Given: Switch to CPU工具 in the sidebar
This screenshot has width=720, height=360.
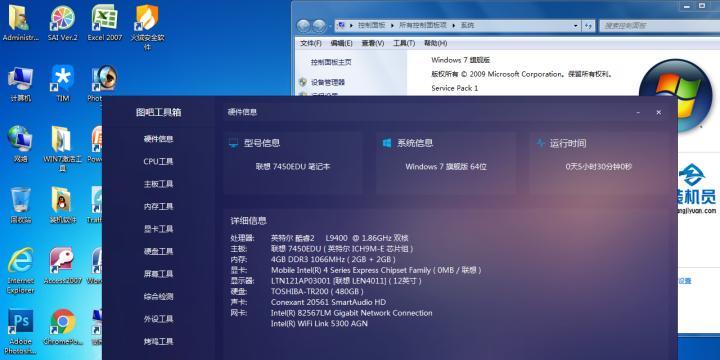Looking at the screenshot, I should [x=158, y=162].
